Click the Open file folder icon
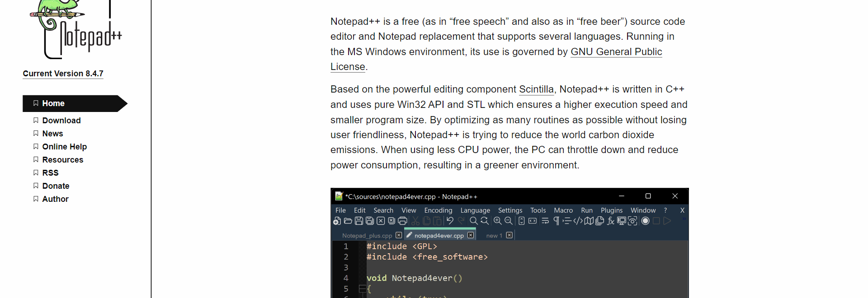 tap(348, 221)
